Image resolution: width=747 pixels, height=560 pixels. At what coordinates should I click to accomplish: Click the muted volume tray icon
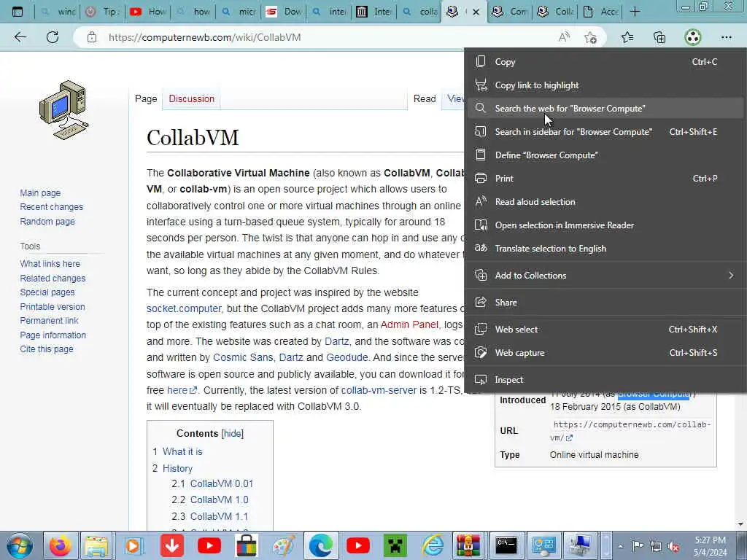click(x=674, y=547)
